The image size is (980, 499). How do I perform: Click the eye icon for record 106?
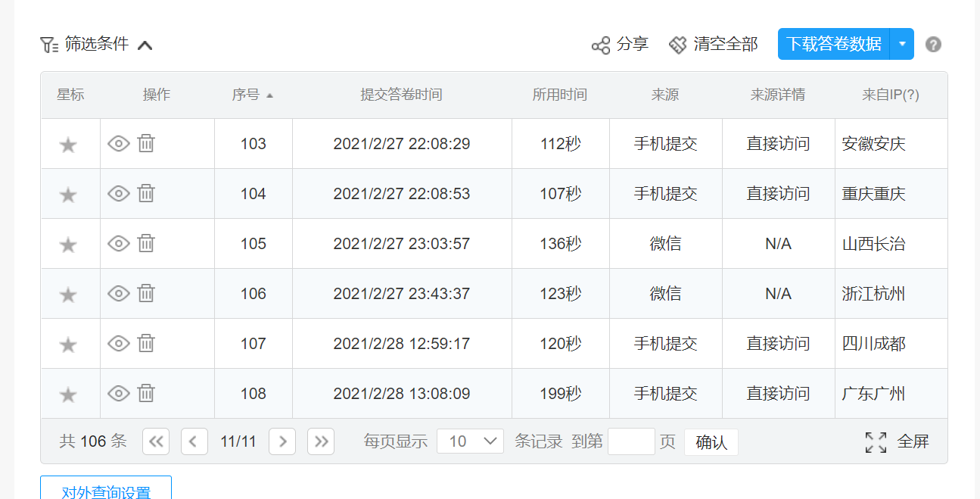coord(119,293)
